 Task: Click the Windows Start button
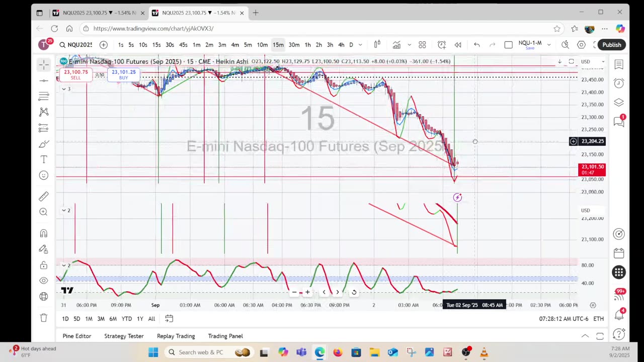[x=153, y=352]
